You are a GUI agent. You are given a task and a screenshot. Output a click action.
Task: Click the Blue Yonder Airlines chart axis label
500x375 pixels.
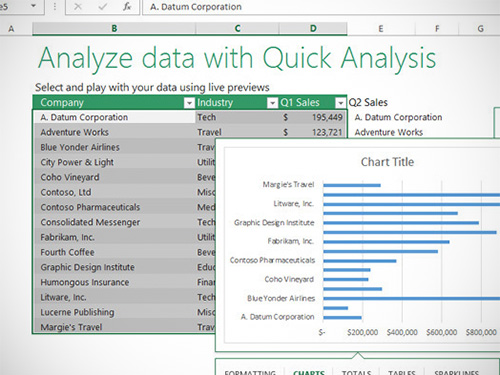(281, 298)
